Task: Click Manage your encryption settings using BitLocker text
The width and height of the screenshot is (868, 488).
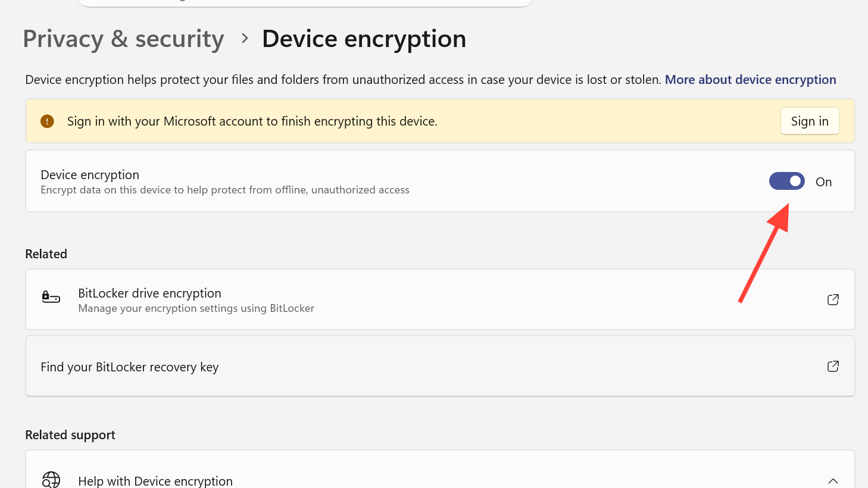Action: click(196, 308)
